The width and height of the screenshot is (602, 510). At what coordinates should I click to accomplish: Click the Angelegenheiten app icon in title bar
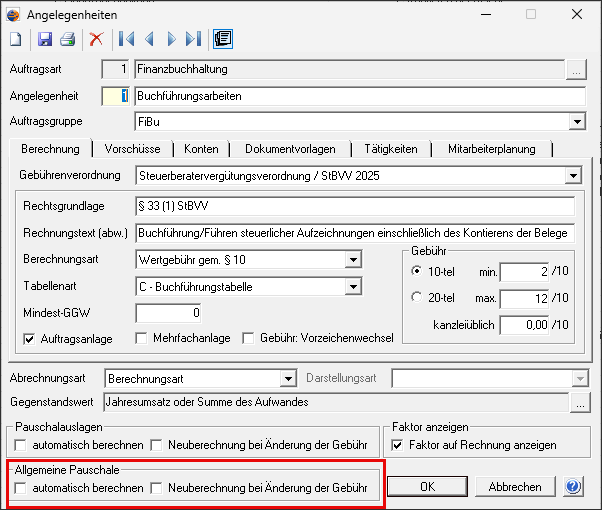coord(13,15)
